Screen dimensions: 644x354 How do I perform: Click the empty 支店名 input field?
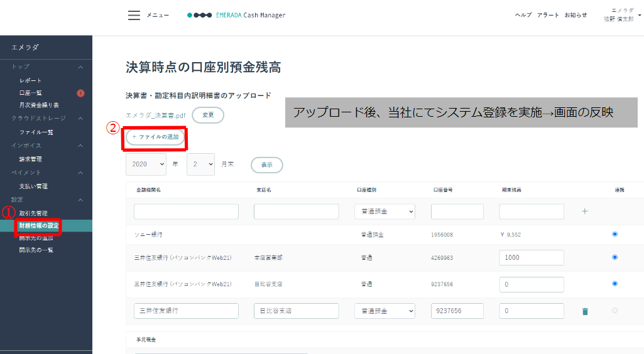[x=296, y=212]
